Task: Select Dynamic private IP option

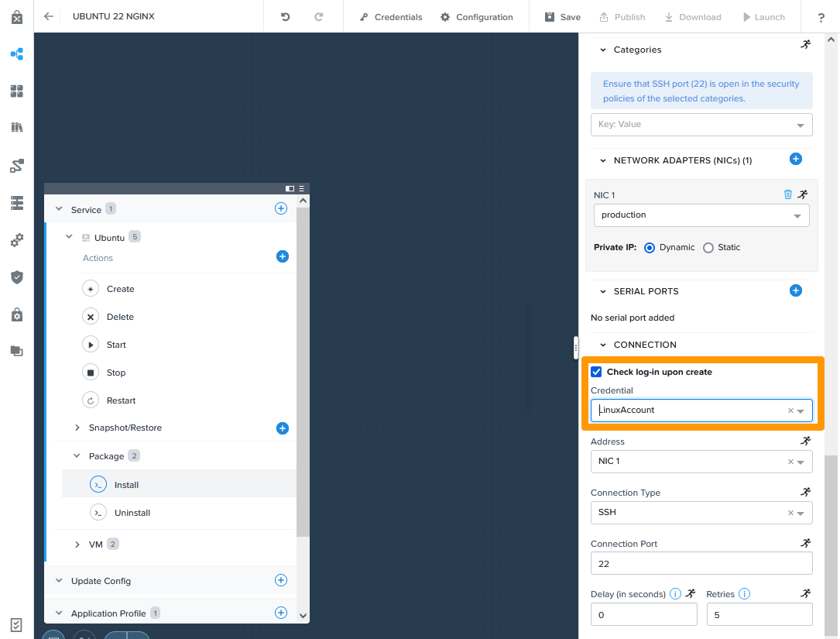Action: 650,248
